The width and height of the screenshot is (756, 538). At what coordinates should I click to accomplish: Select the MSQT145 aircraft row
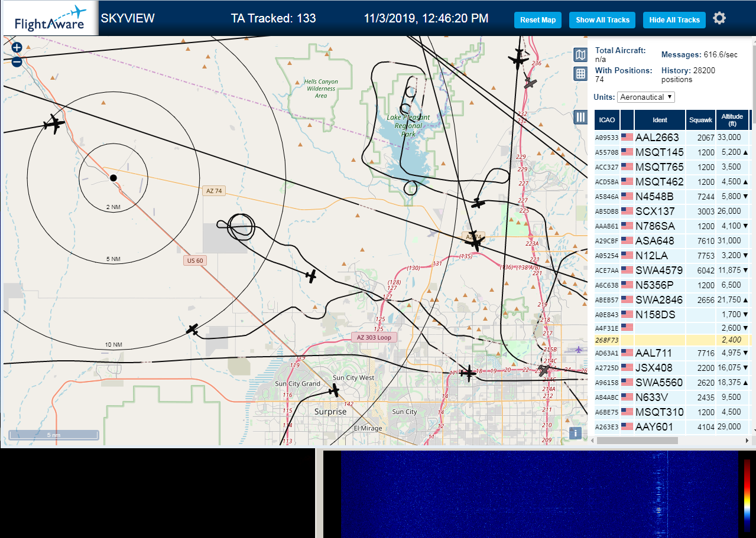pyautogui.click(x=672, y=152)
